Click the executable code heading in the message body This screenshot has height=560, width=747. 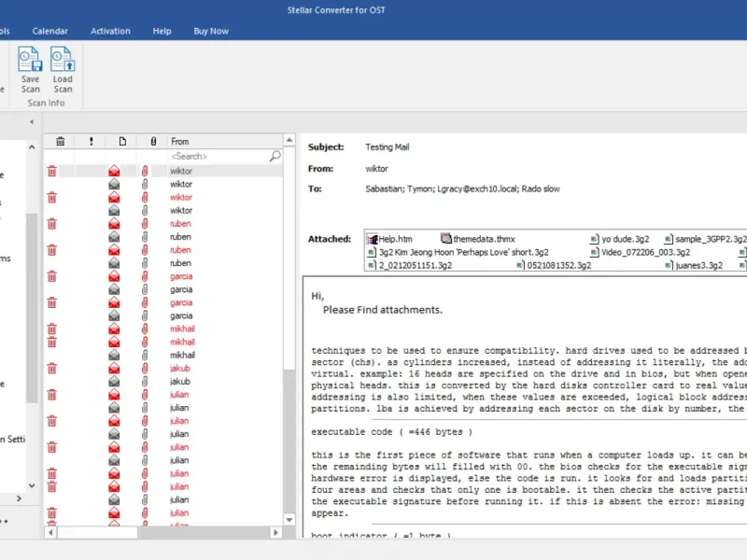(x=391, y=432)
